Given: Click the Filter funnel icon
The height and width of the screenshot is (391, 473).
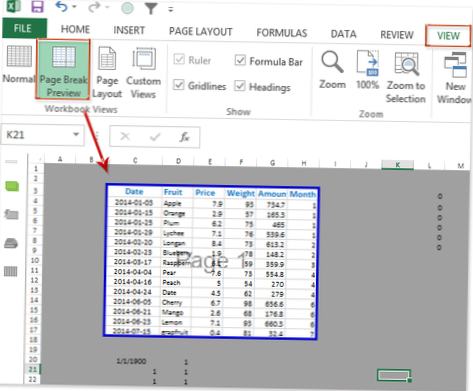Looking at the screenshot, I should [x=151, y=8].
